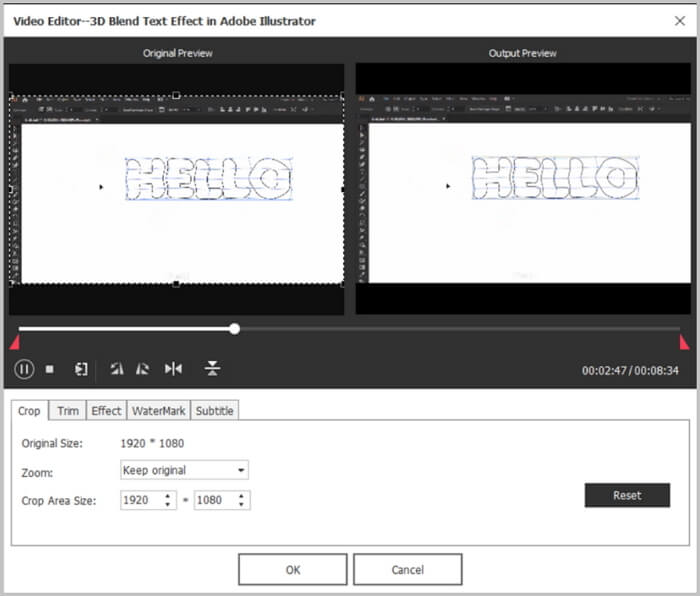Click the playback progress slider handle
The height and width of the screenshot is (596, 700).
coord(234,328)
